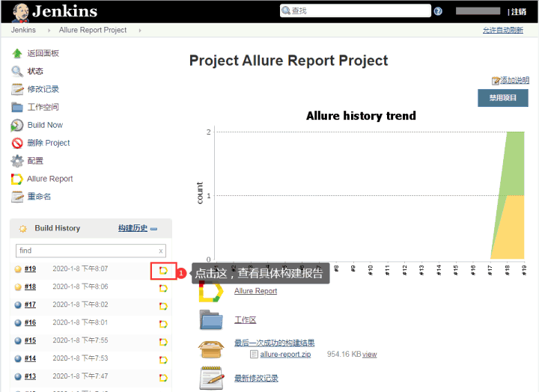Open the search help question mark icon
The image size is (539, 392).
pos(438,11)
